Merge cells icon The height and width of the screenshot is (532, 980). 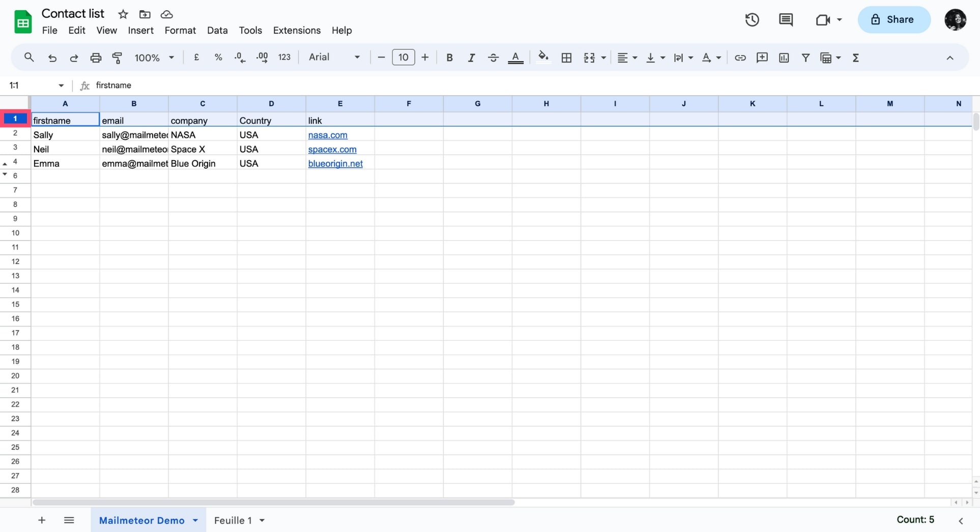pos(589,58)
